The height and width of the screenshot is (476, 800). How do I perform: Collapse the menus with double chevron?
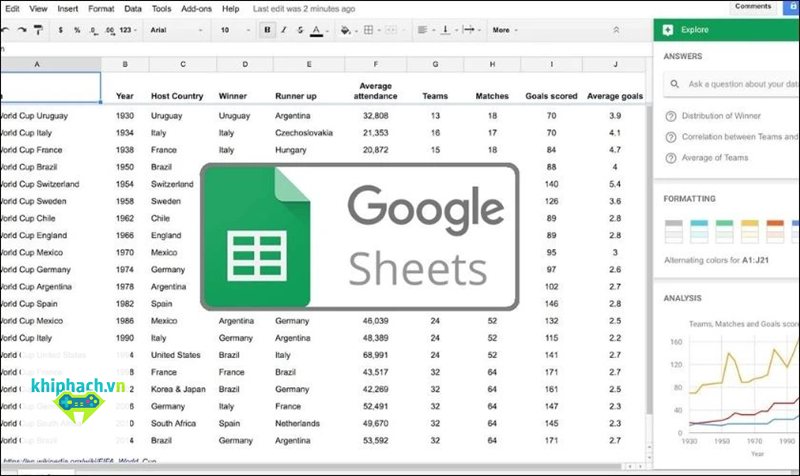tap(616, 30)
